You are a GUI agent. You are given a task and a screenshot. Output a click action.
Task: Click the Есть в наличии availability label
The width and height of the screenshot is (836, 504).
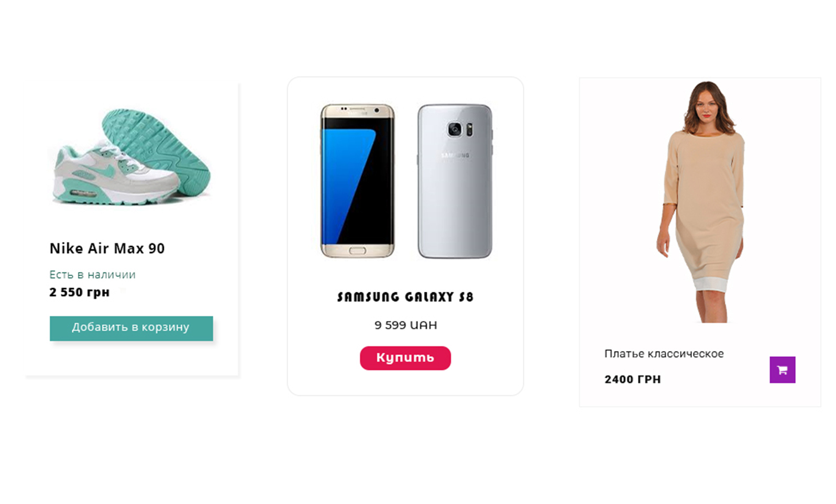click(92, 275)
